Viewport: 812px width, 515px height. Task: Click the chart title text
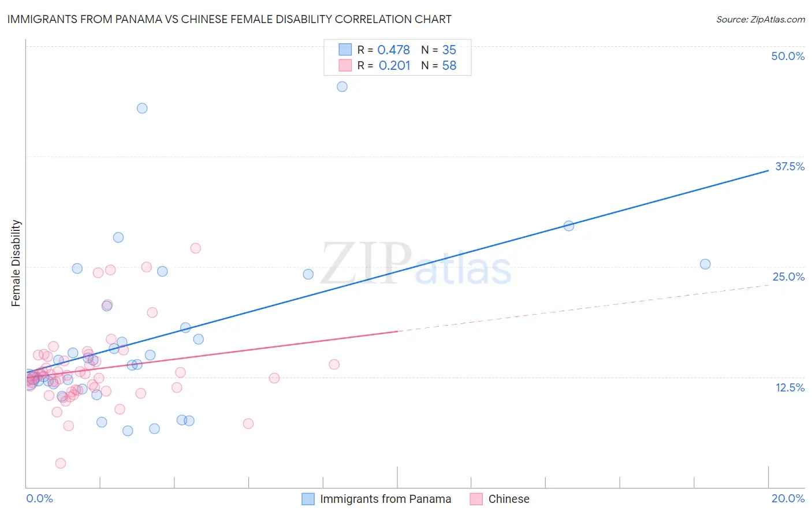coord(229,19)
